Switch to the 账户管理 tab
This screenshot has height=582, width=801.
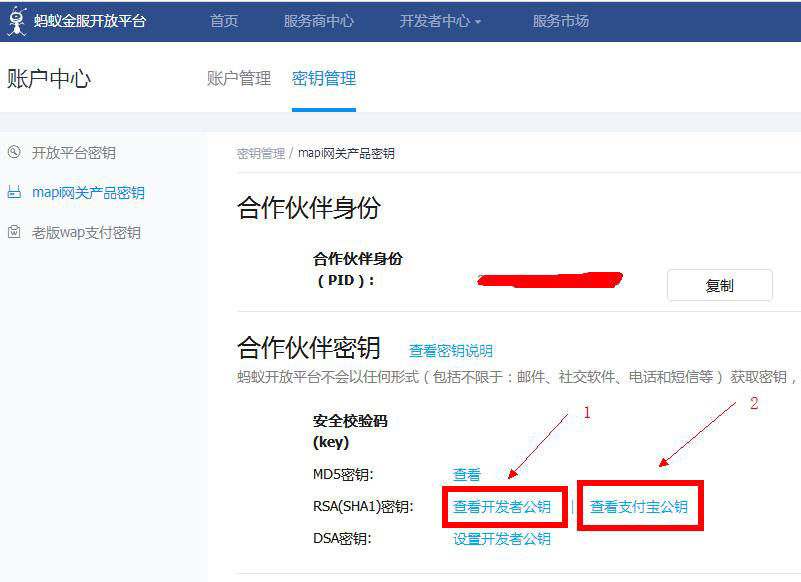(x=239, y=78)
